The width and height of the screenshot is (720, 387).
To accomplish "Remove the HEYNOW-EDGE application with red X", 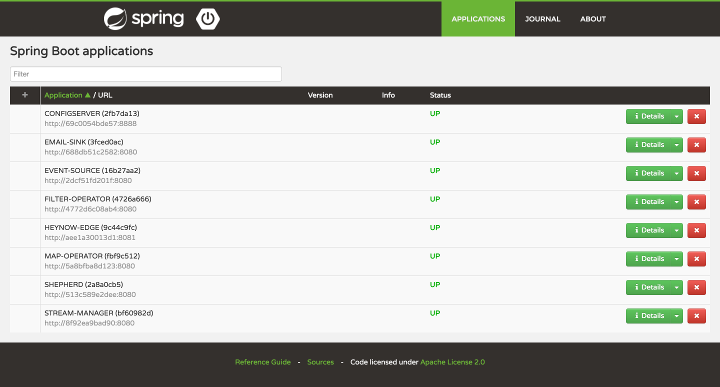I will point(696,230).
